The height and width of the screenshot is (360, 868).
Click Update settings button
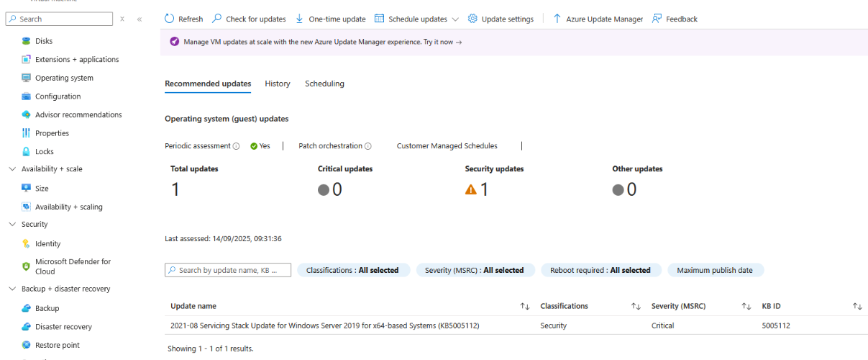pos(500,19)
